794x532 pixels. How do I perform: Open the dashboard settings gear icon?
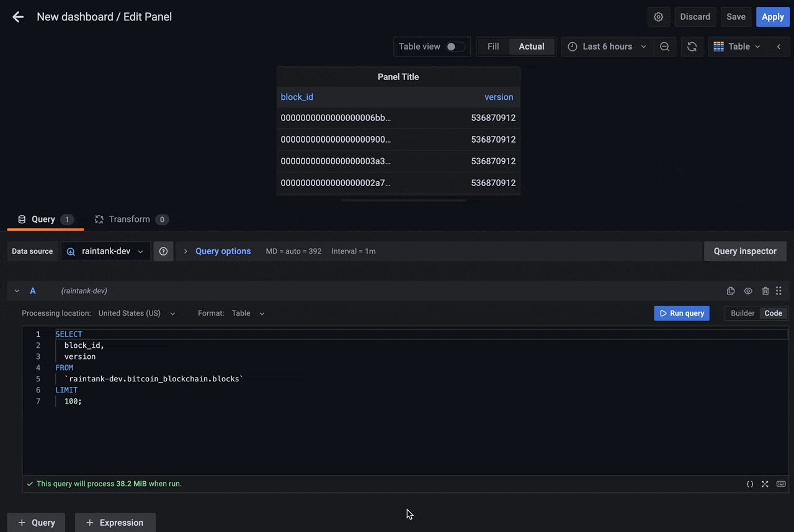659,17
